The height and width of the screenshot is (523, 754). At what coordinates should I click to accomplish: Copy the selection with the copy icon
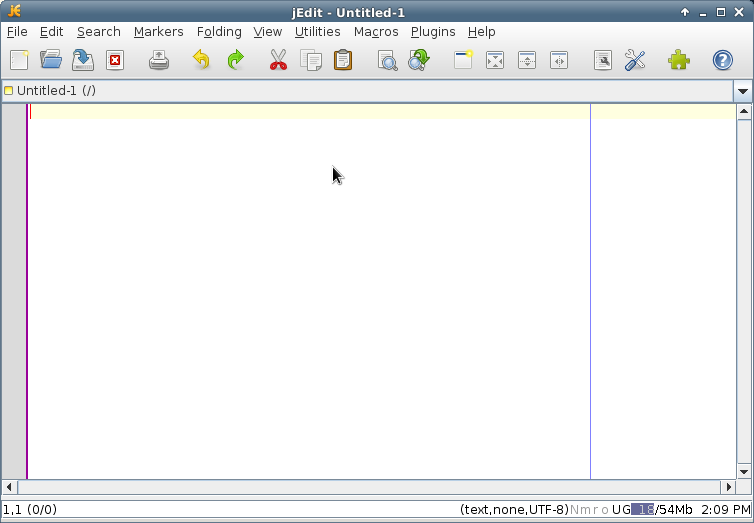[311, 61]
